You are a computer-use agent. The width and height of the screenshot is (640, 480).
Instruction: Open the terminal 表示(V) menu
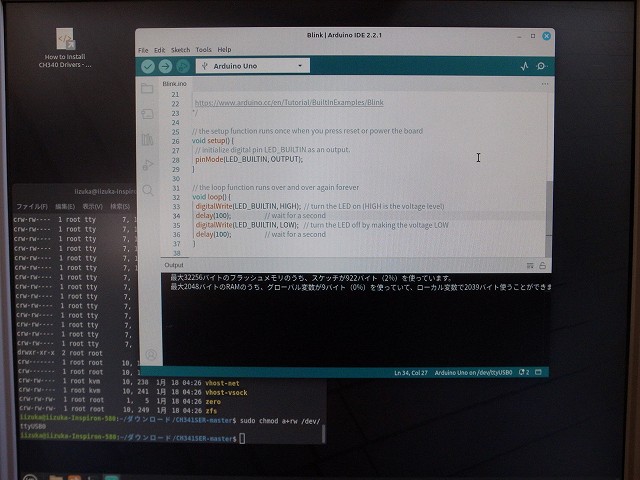(93, 207)
